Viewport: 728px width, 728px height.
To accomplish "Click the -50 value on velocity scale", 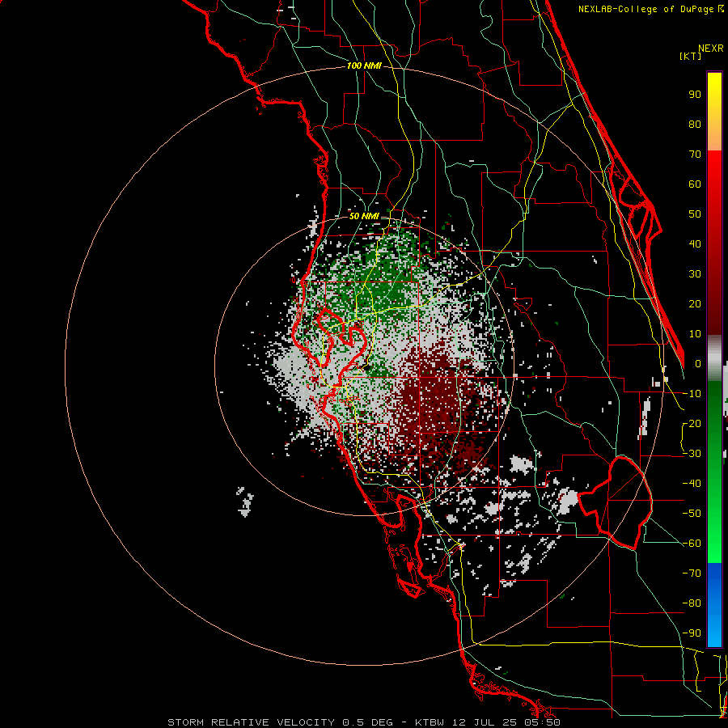I will [692, 514].
